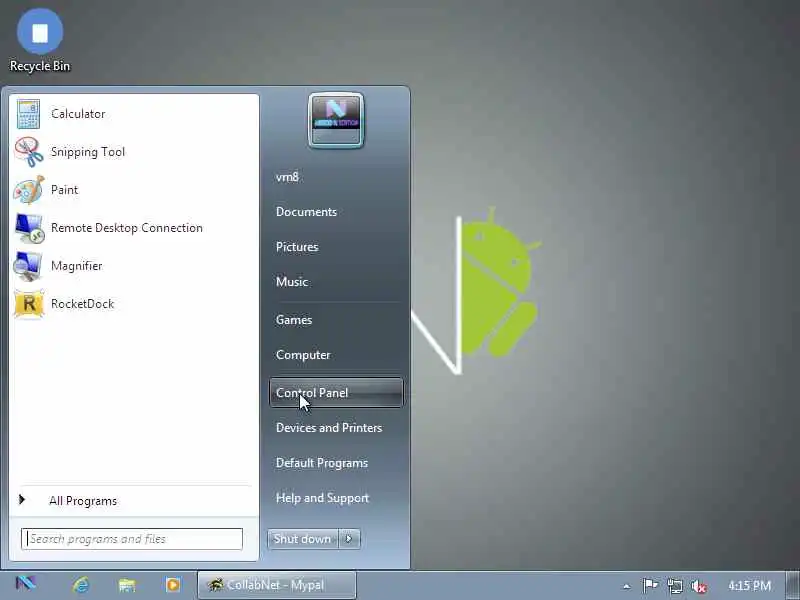The image size is (800, 600).
Task: Open the Magnifier icon
Action: point(28,265)
